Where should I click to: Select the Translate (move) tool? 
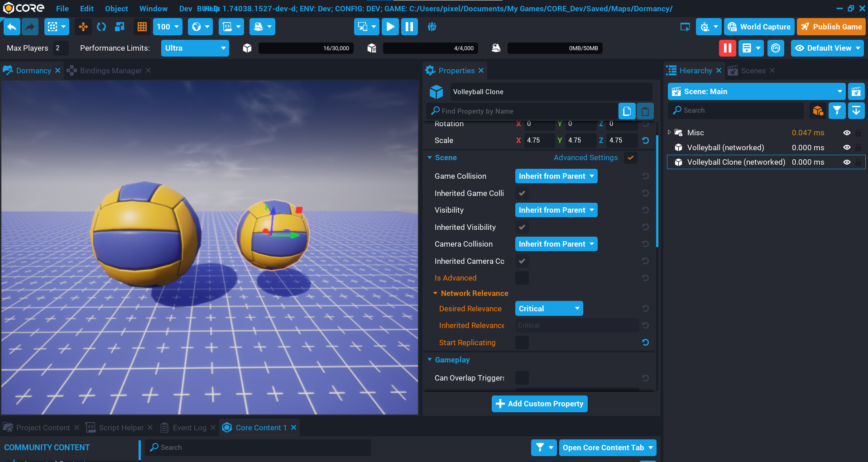(x=83, y=27)
